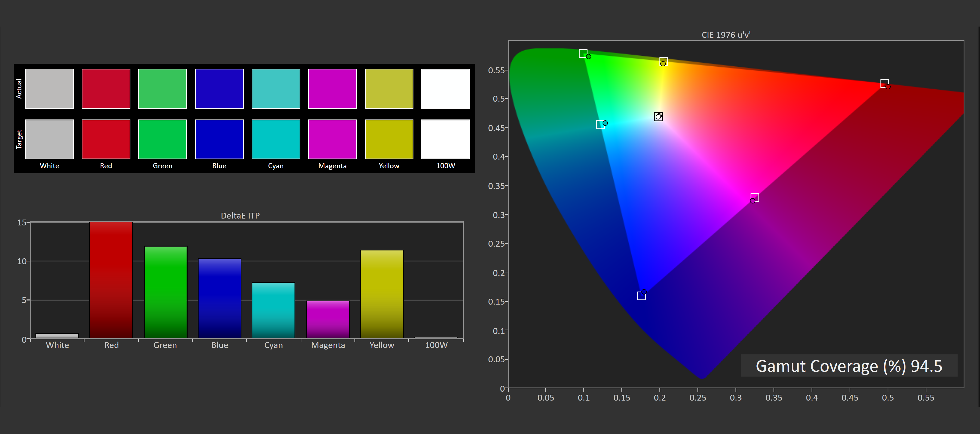980x434 pixels.
Task: Click the Actual Blue color swatch
Action: tap(219, 88)
